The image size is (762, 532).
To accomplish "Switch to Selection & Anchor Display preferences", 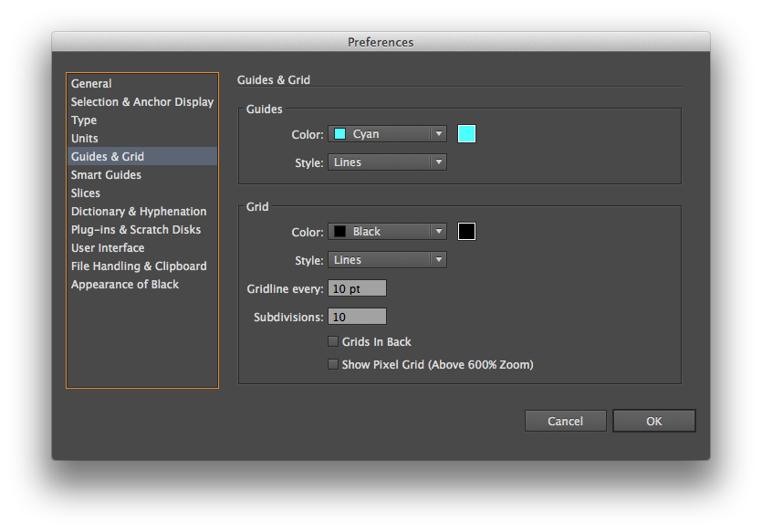I will [x=141, y=101].
